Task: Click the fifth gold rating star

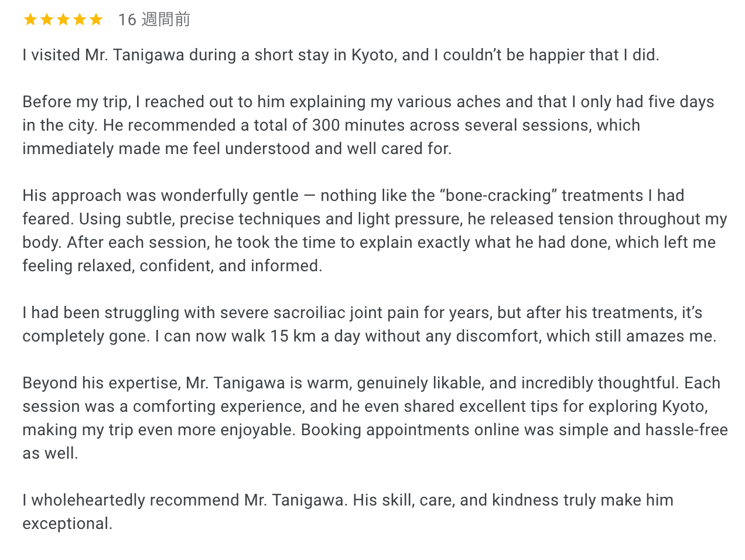Action: click(96, 20)
